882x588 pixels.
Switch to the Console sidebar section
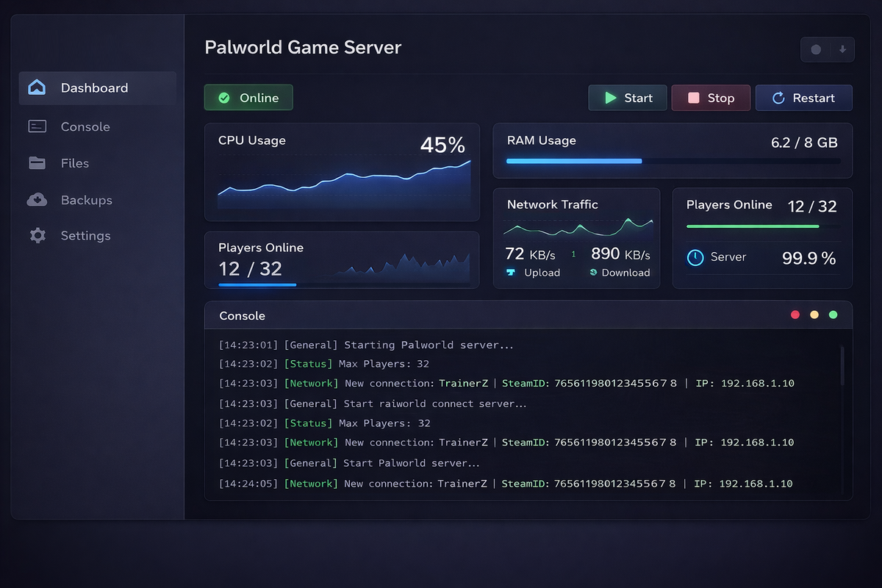85,126
